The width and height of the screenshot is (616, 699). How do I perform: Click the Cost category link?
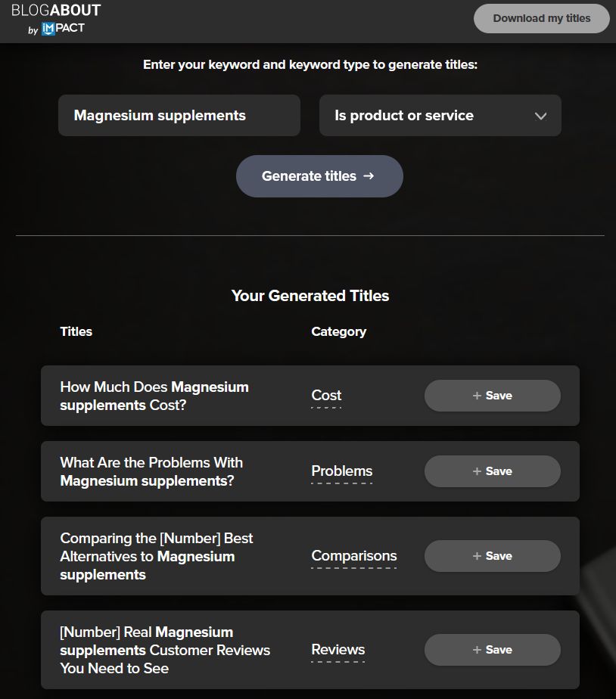coord(326,396)
